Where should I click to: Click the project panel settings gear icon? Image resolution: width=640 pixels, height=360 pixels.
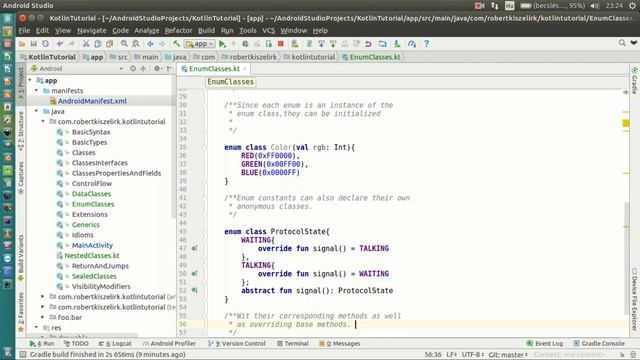tap(157, 69)
